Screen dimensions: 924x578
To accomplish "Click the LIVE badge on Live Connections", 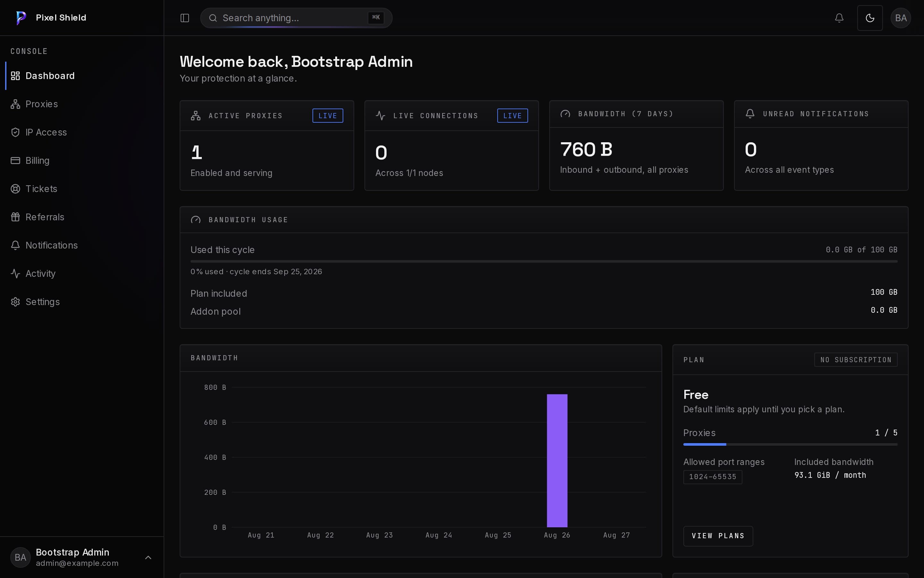I will [x=512, y=116].
